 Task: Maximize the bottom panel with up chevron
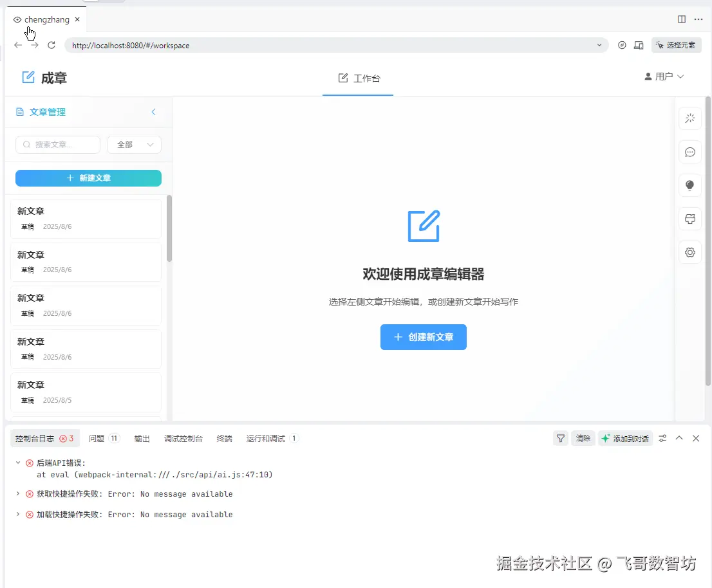tap(679, 438)
